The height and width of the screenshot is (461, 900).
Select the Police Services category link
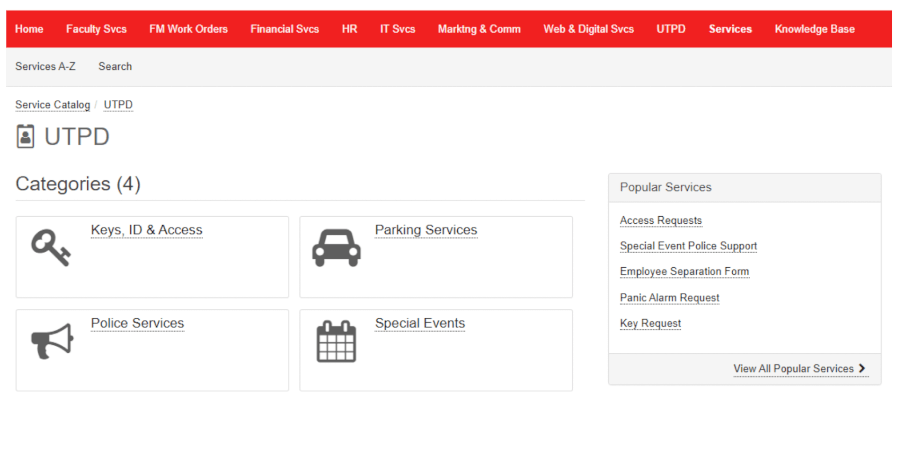click(137, 323)
